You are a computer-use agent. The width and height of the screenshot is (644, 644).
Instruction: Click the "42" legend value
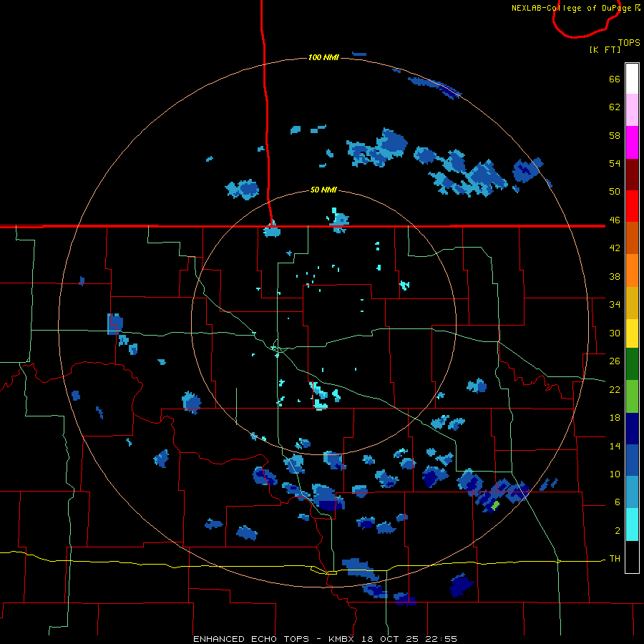click(615, 248)
